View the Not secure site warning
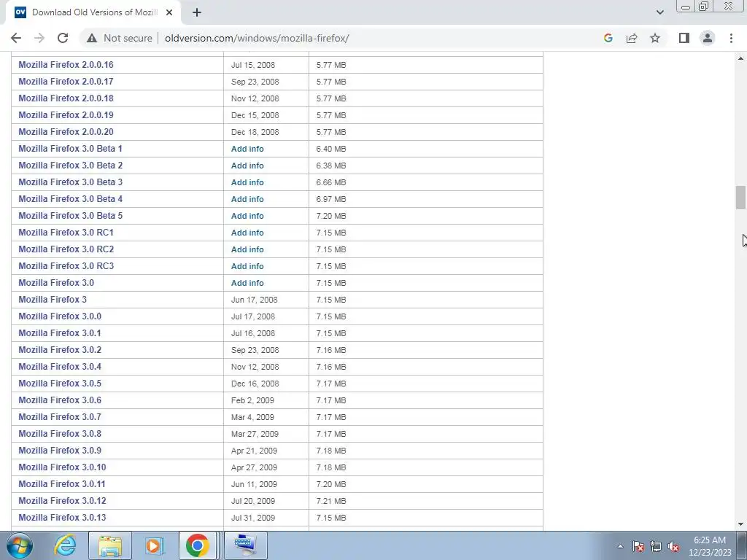The height and width of the screenshot is (560, 747). [x=119, y=38]
